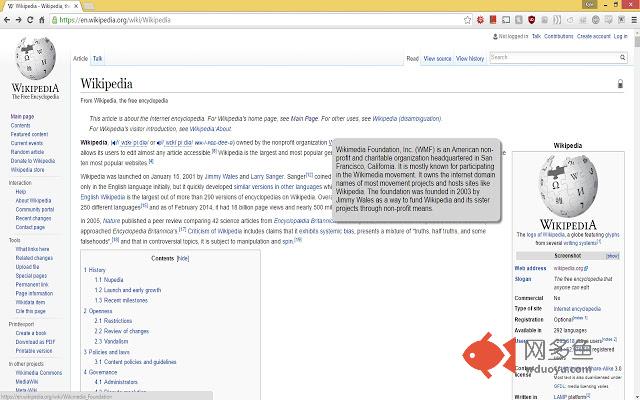Click the Wikipedia (disambiguation) link

pos(407,119)
